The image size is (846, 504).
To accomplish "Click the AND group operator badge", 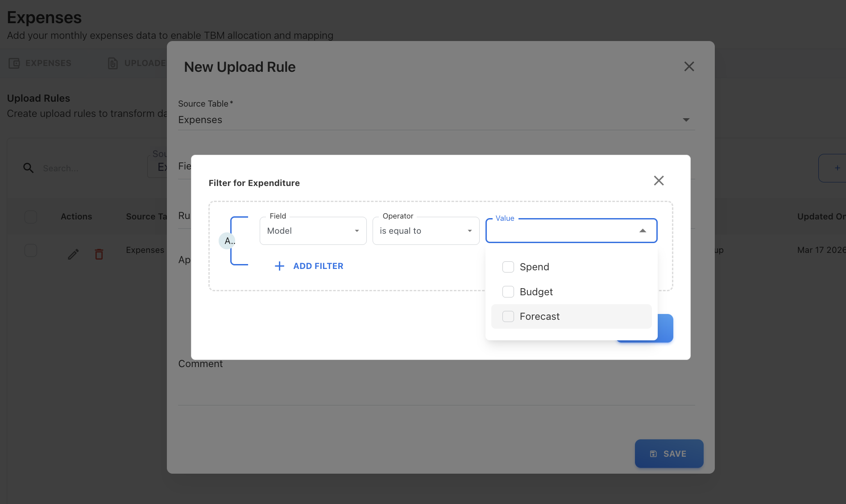I will point(228,241).
